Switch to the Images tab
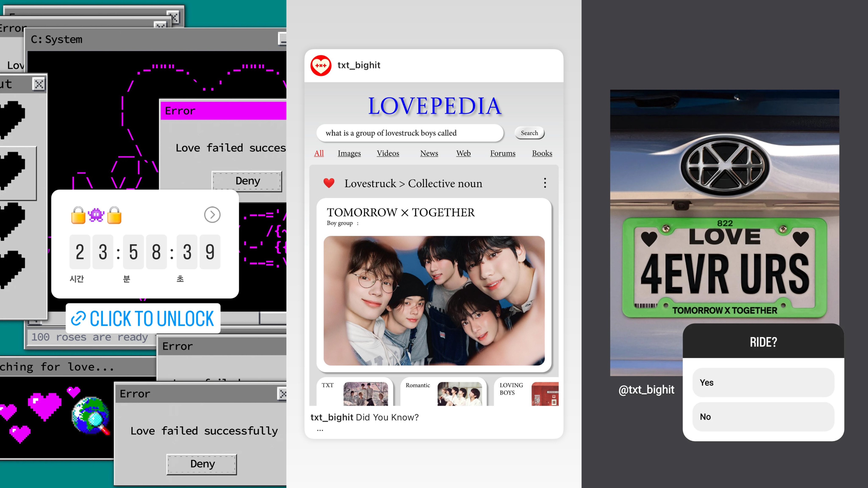The width and height of the screenshot is (868, 488). 349,153
